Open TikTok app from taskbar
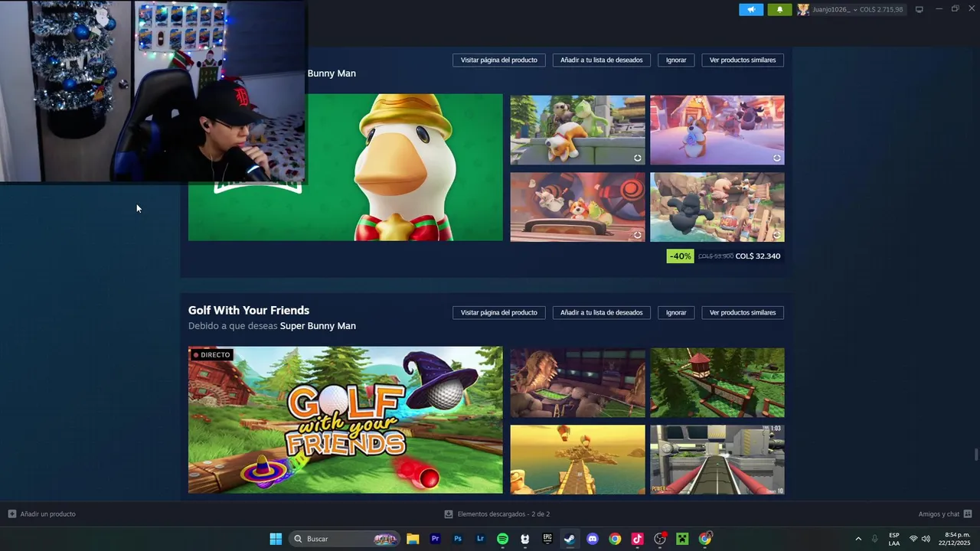The height and width of the screenshot is (551, 980). [637, 539]
